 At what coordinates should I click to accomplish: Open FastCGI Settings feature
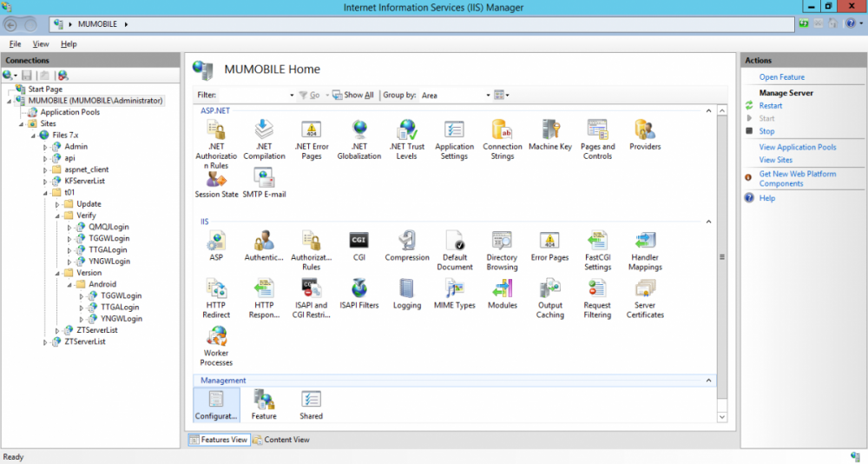coord(597,250)
